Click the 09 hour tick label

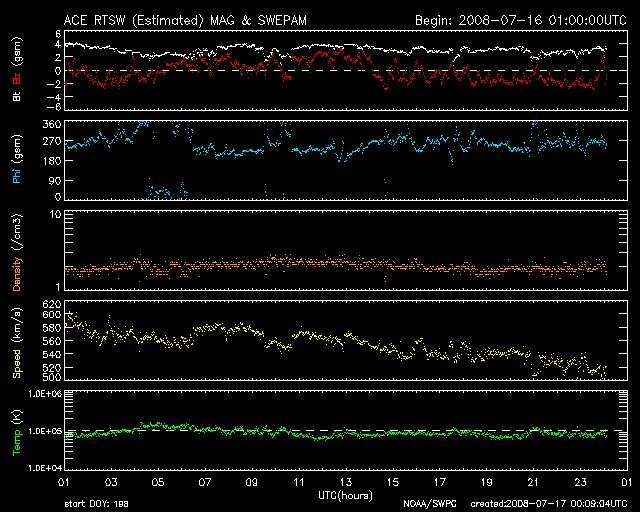click(x=251, y=483)
